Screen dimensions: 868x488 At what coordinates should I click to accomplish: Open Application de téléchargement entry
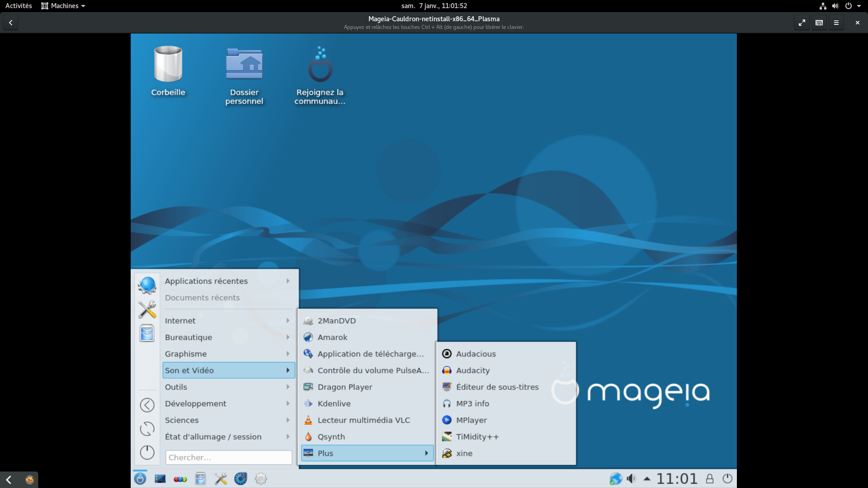(367, 354)
